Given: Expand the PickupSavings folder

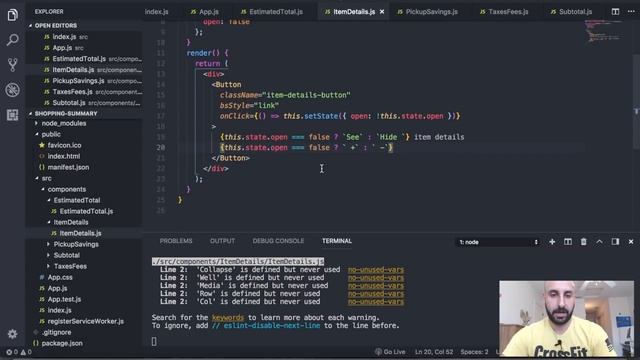Looking at the screenshot, I should coord(76,244).
